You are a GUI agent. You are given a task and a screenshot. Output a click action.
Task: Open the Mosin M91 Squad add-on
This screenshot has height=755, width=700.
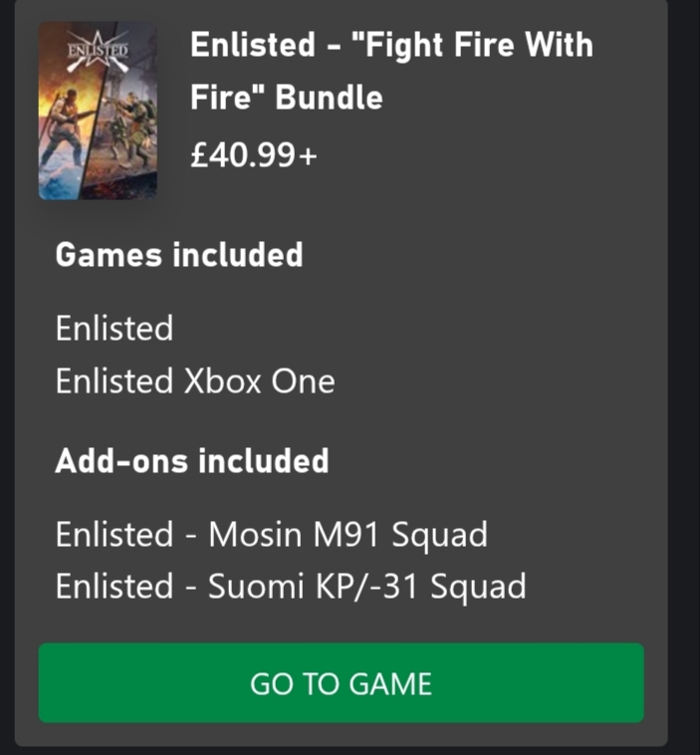point(271,535)
